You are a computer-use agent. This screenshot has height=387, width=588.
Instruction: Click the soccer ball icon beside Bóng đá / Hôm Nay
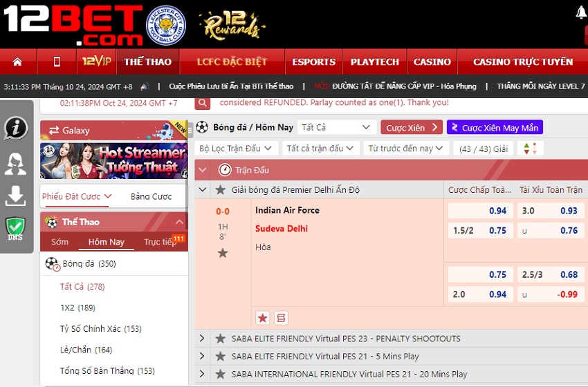point(202,127)
